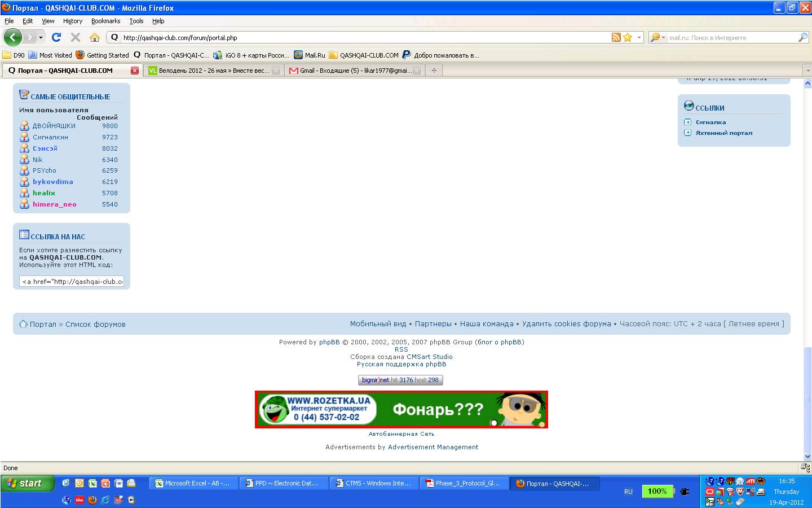Click the HTML link code input field
Image resolution: width=812 pixels, height=508 pixels.
coord(72,281)
